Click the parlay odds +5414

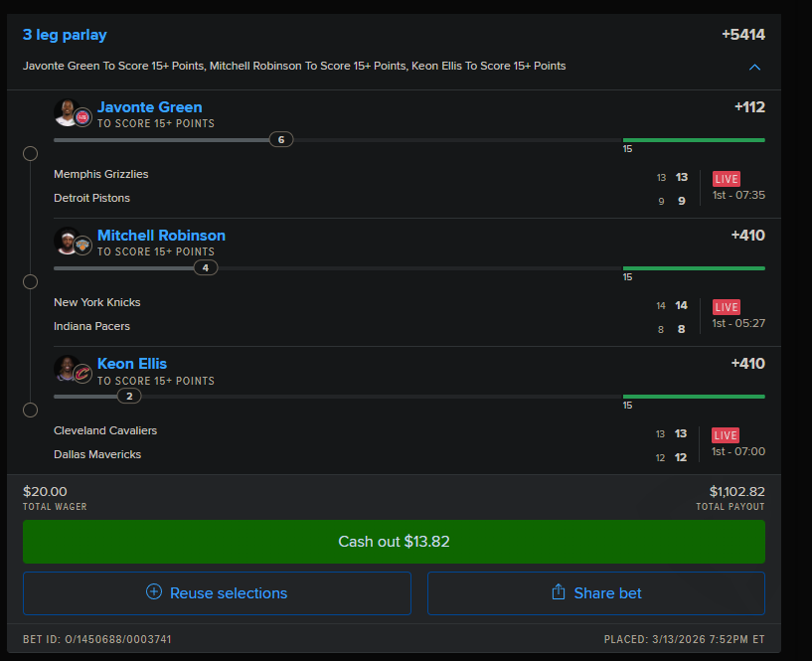(x=743, y=35)
